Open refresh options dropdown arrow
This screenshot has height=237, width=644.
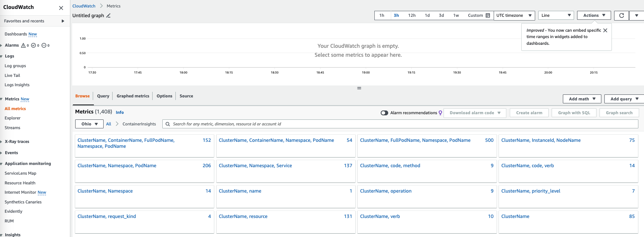637,15
